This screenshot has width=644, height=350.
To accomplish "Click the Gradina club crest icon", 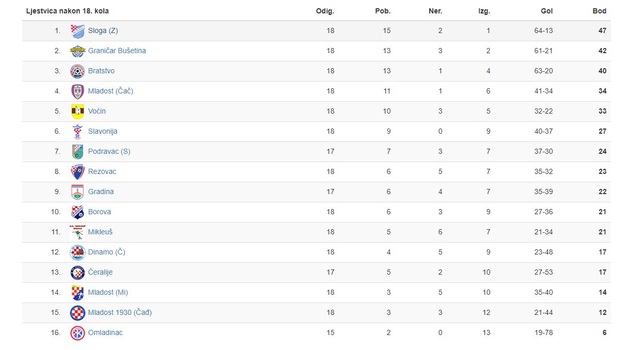I will (x=77, y=192).
